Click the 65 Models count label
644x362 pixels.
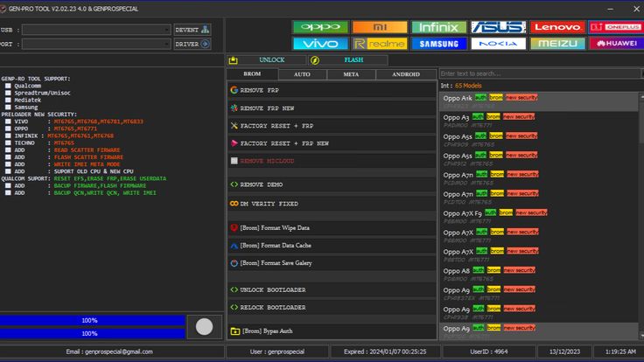468,86
